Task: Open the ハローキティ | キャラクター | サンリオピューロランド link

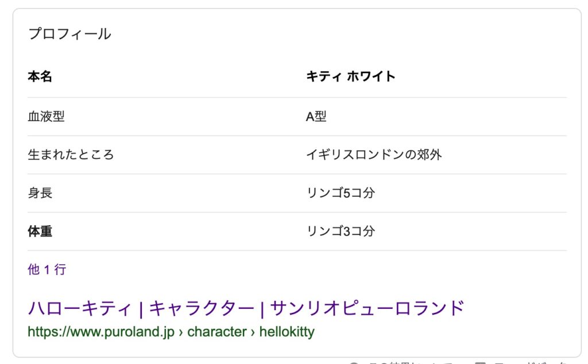Action: (x=246, y=308)
